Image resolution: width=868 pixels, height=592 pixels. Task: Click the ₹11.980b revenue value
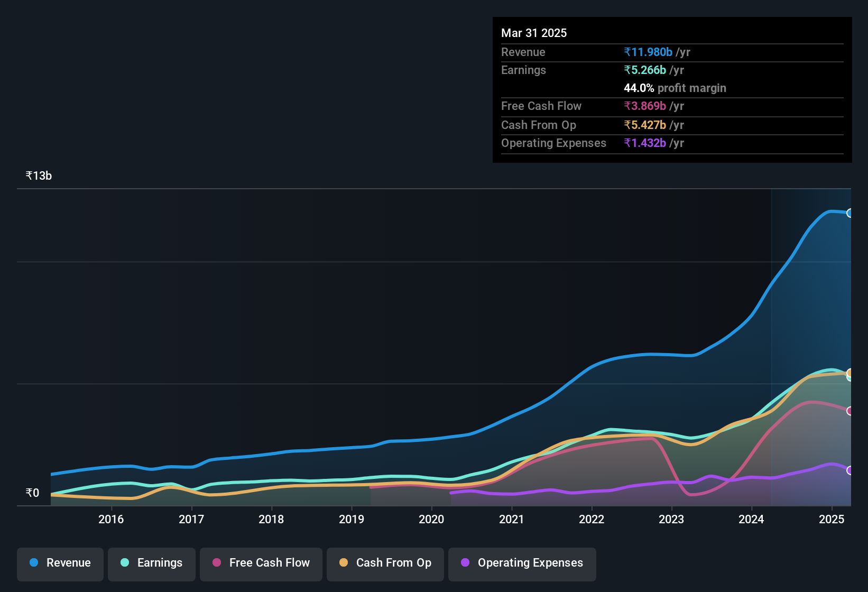pos(648,52)
